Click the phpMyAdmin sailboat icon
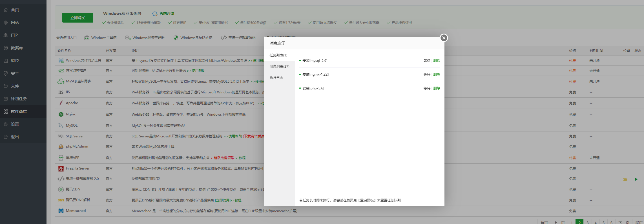 [x=61, y=147]
